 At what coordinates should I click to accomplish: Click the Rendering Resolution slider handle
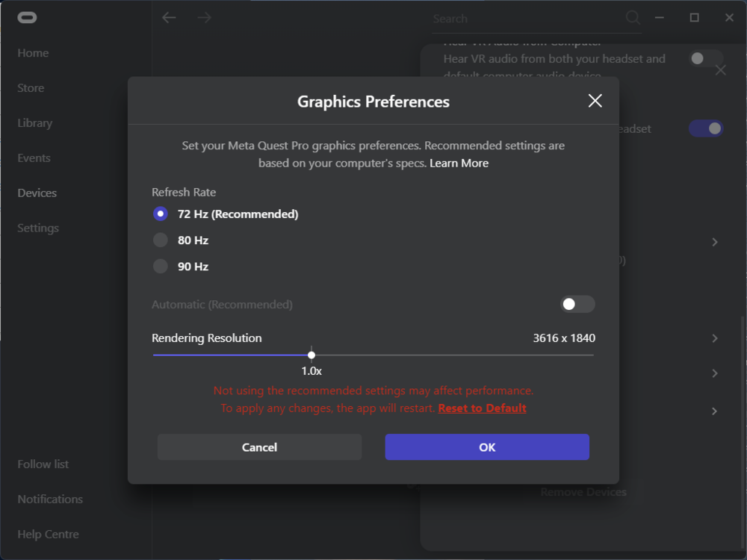(x=311, y=355)
